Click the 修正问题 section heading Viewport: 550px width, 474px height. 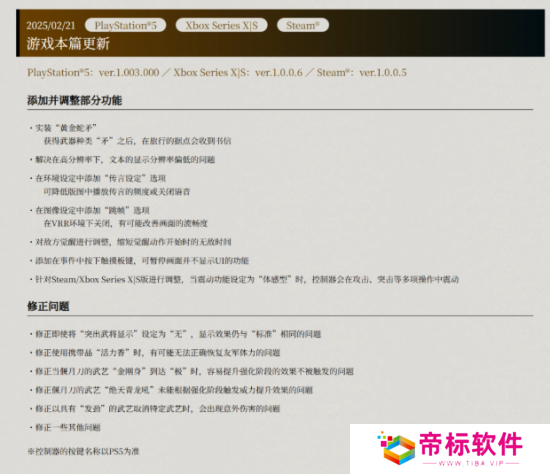48,306
